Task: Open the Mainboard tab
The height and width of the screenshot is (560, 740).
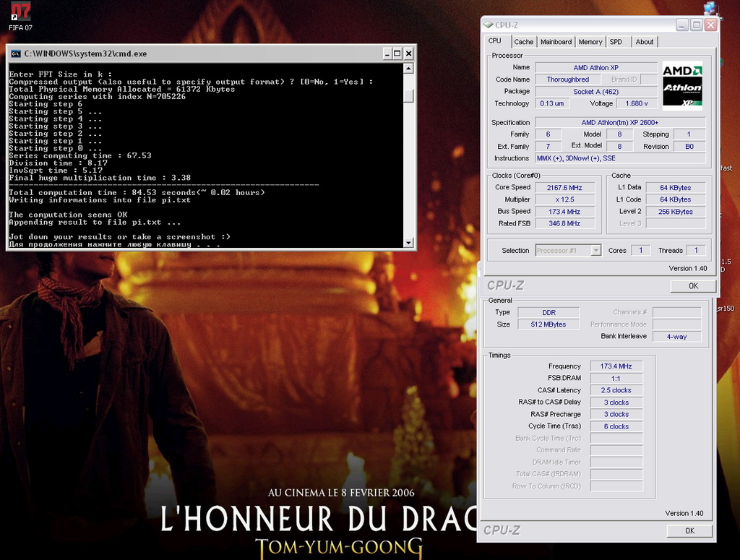Action: [x=556, y=42]
